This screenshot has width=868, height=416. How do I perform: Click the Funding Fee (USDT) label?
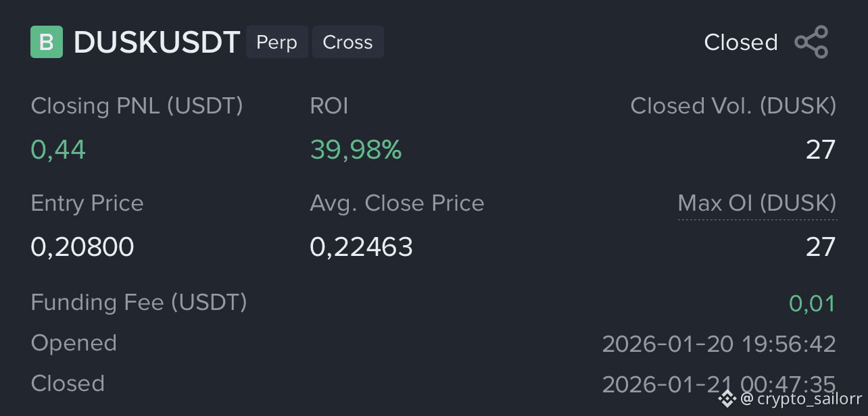coord(139,303)
